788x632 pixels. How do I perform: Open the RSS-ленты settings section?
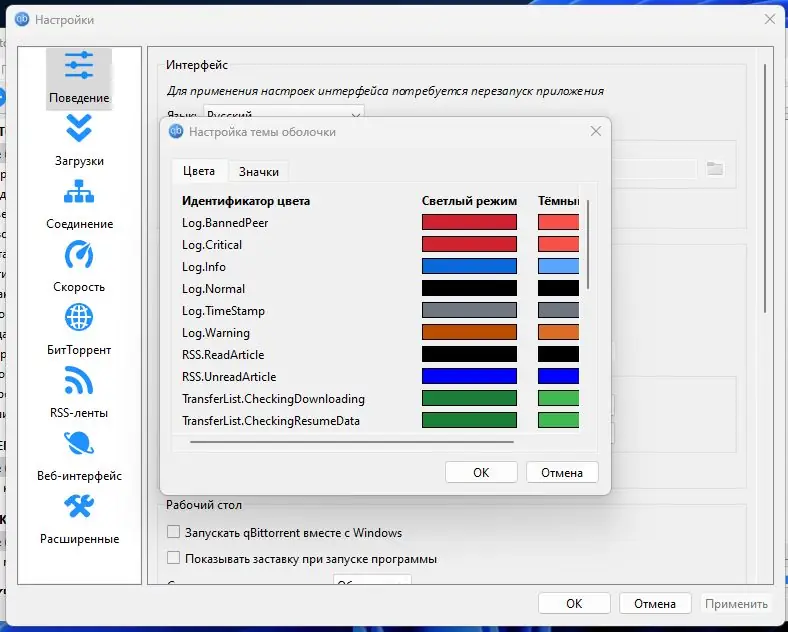79,393
